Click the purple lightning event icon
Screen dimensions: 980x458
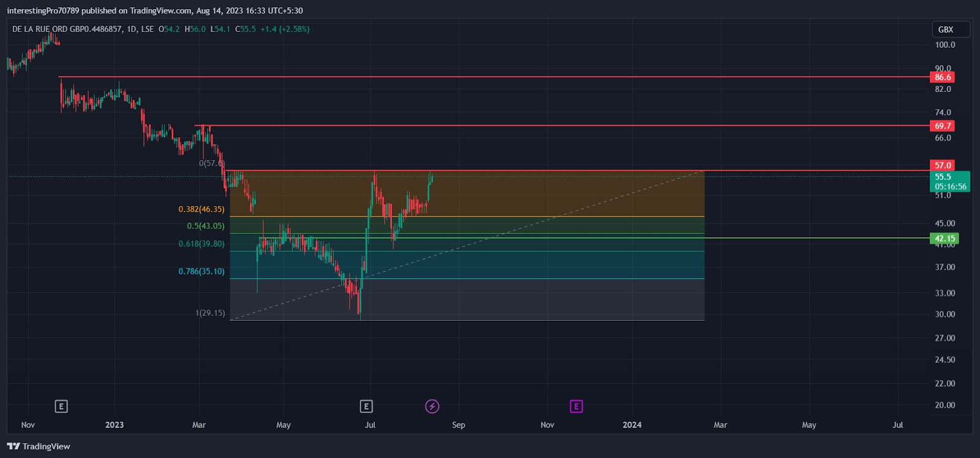click(x=432, y=406)
